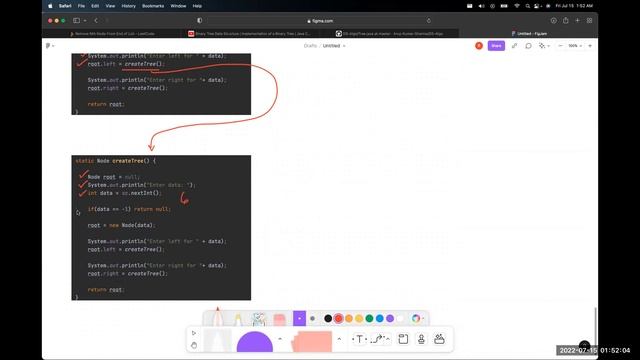
Task: Select the Text tool
Action: 359,339
